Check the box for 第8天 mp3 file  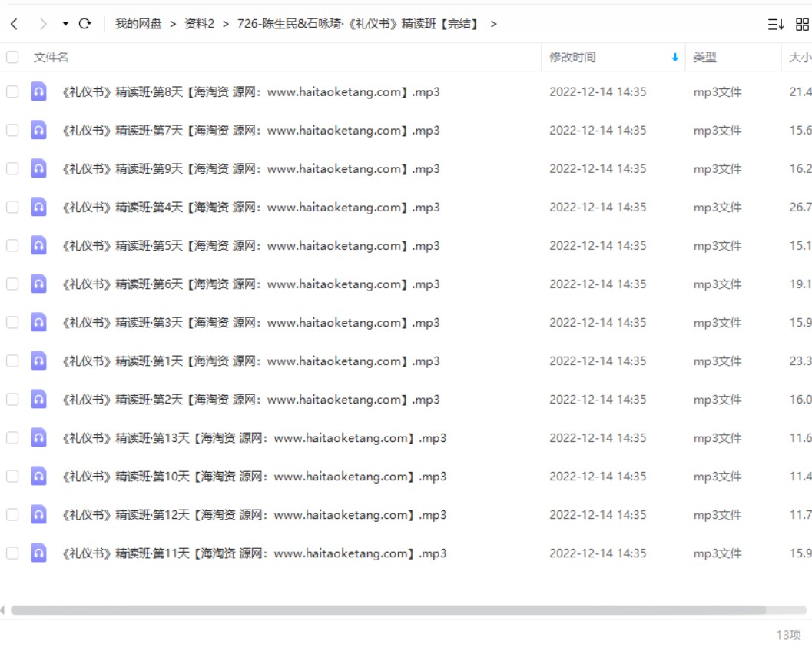pos(12,91)
